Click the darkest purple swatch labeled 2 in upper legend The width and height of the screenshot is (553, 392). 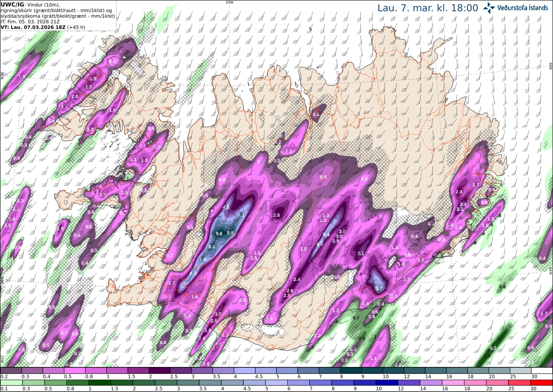coord(159,370)
